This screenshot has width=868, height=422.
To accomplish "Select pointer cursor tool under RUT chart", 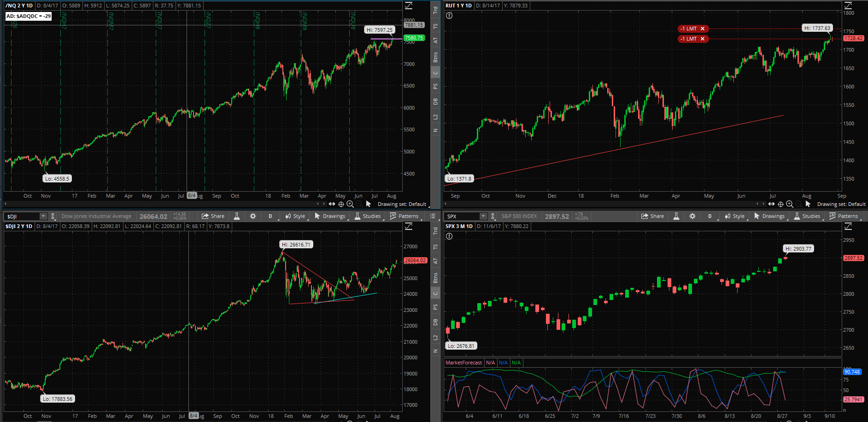I will pos(808,204).
